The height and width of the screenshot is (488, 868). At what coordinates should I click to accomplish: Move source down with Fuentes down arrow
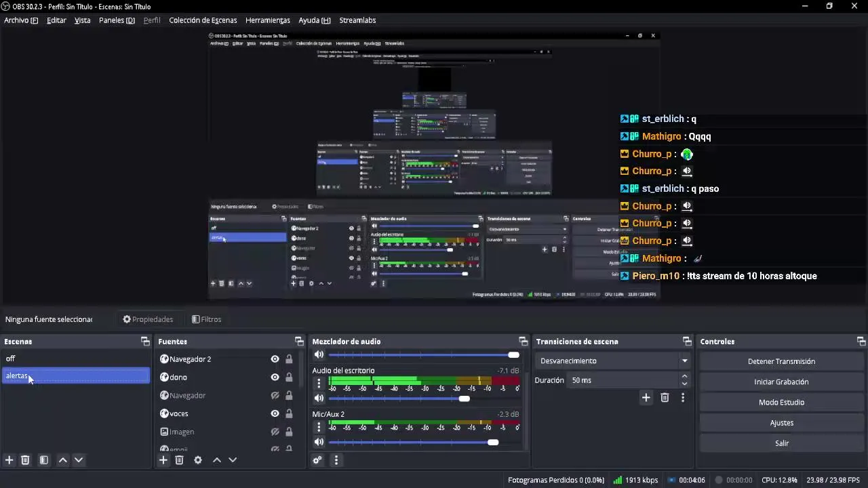(233, 460)
